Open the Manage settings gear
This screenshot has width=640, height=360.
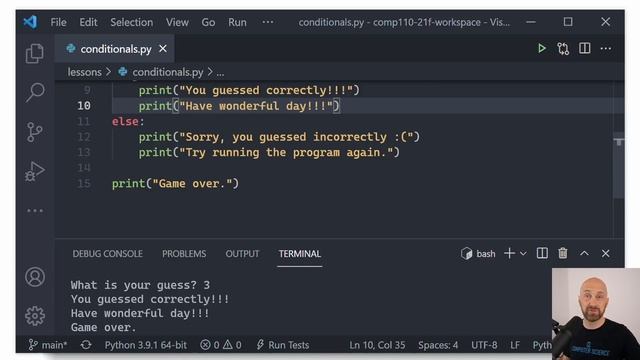point(35,316)
